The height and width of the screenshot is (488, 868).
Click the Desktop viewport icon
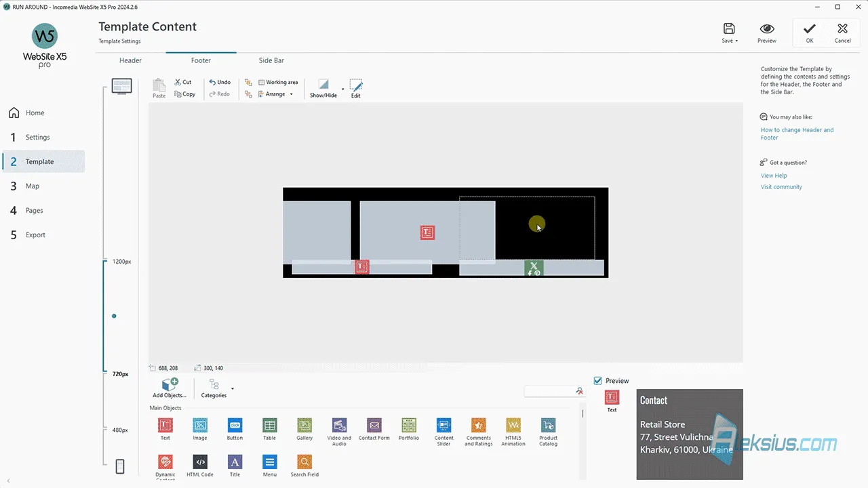pyautogui.click(x=121, y=86)
